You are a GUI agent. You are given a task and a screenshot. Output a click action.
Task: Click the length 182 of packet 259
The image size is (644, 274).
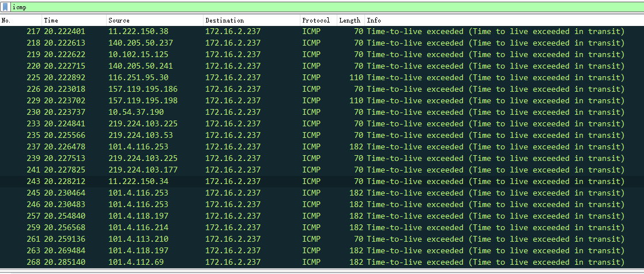[x=356, y=227]
